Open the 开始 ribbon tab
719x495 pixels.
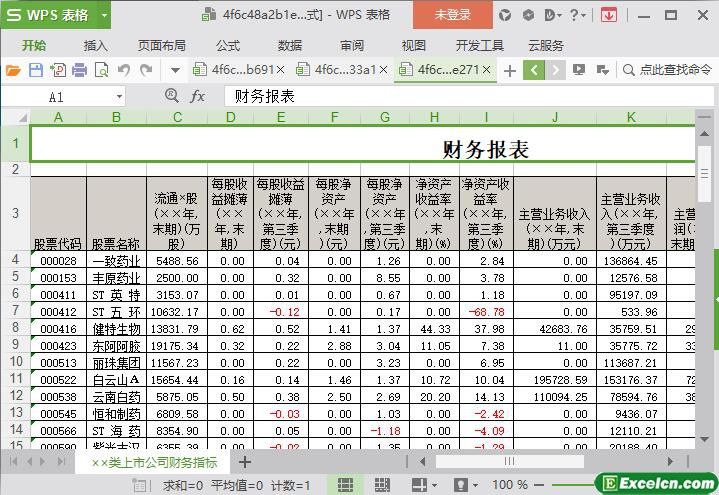pyautogui.click(x=34, y=45)
